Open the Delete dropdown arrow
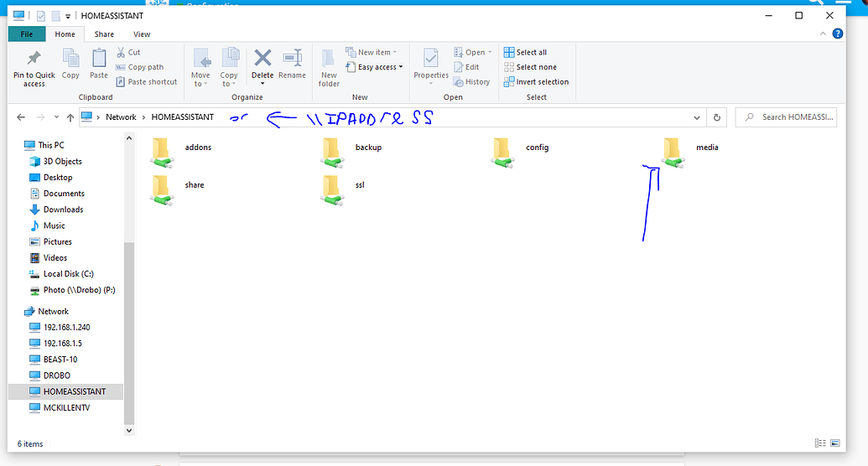This screenshot has height=466, width=868. pos(262,84)
